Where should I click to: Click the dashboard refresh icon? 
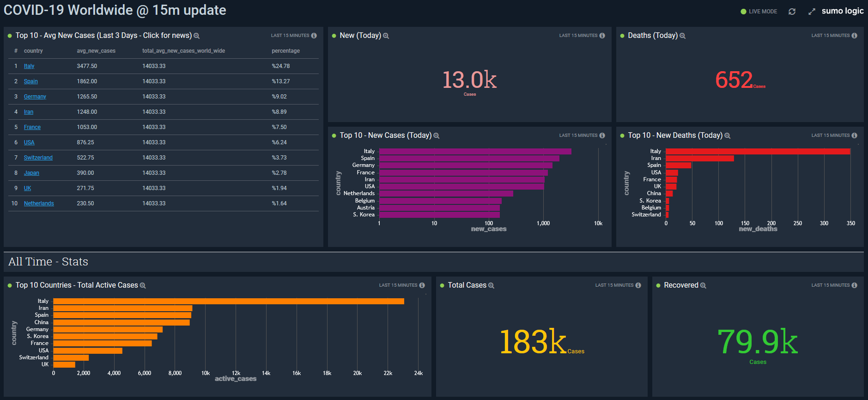point(792,12)
